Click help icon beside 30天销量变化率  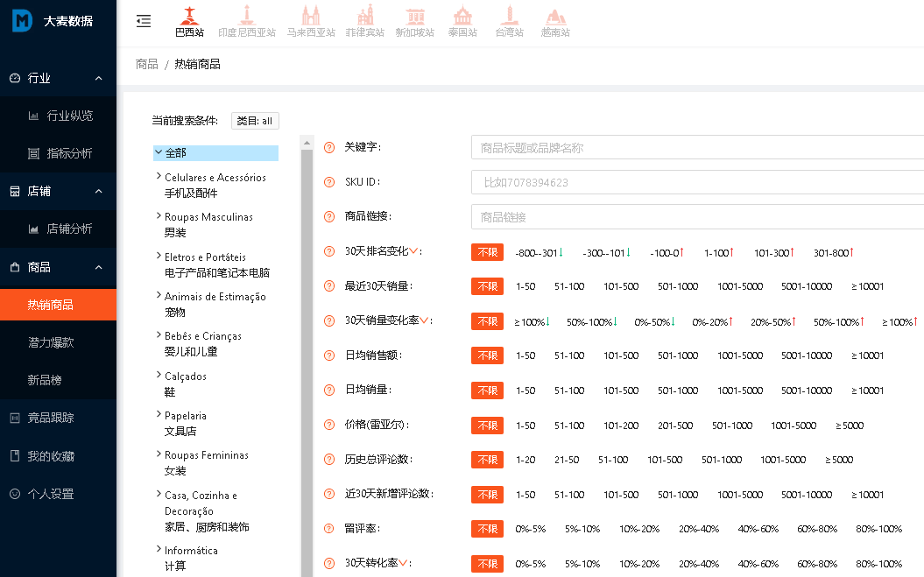tap(329, 321)
